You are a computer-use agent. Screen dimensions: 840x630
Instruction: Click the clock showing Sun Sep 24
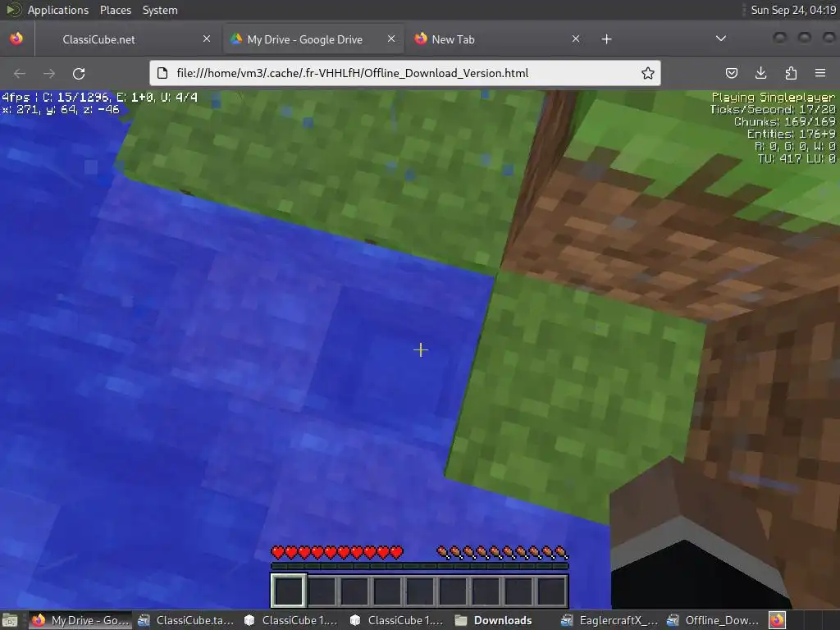click(x=793, y=10)
